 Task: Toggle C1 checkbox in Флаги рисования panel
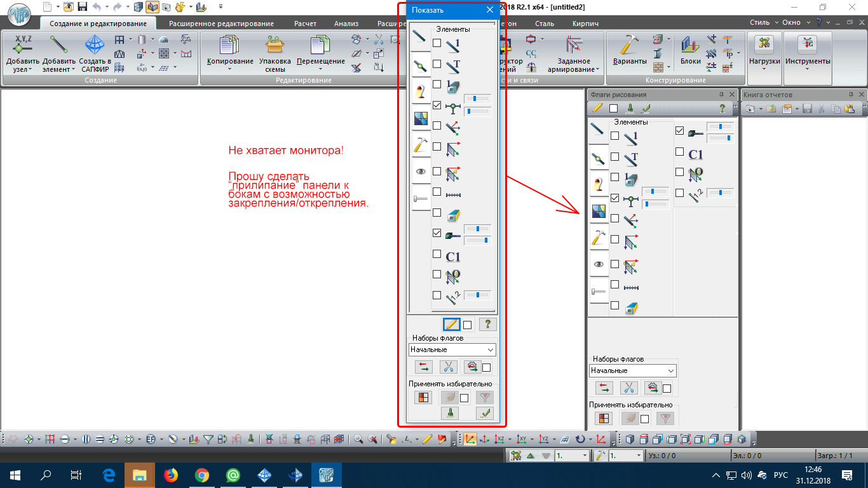tap(679, 152)
